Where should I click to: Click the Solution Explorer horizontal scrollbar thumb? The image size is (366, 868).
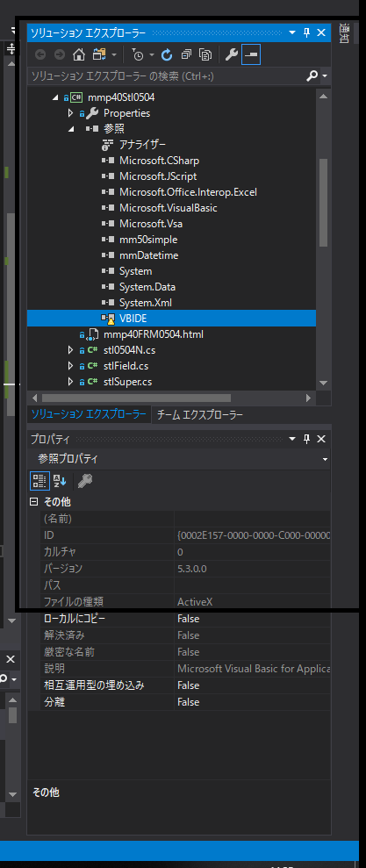(136, 398)
